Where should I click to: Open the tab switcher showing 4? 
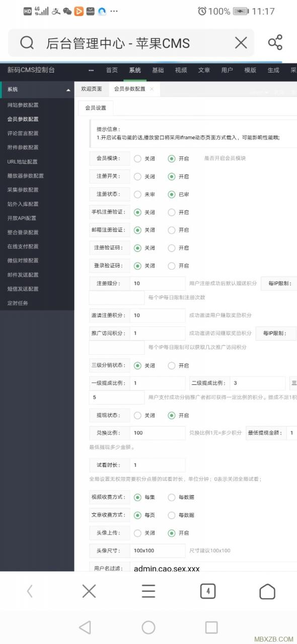click(208, 591)
